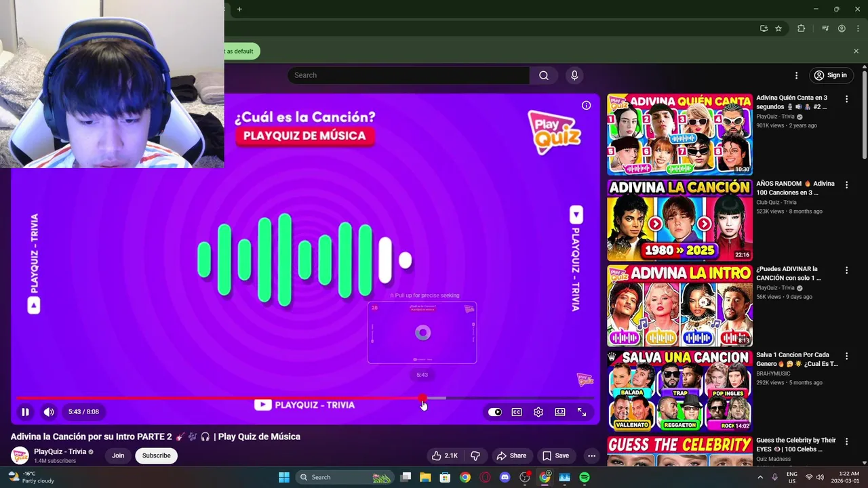
Task: Open Chrome profile icon
Action: pyautogui.click(x=842, y=28)
